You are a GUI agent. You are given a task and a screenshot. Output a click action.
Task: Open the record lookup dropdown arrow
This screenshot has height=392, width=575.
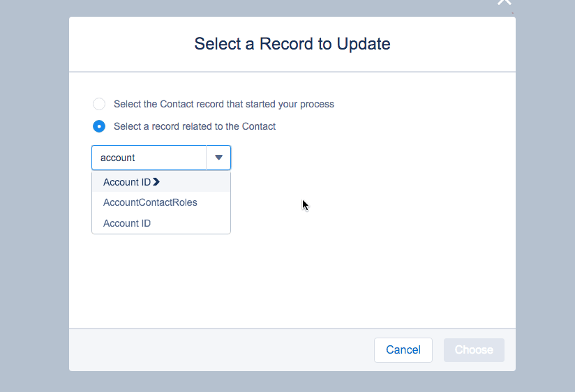point(218,158)
